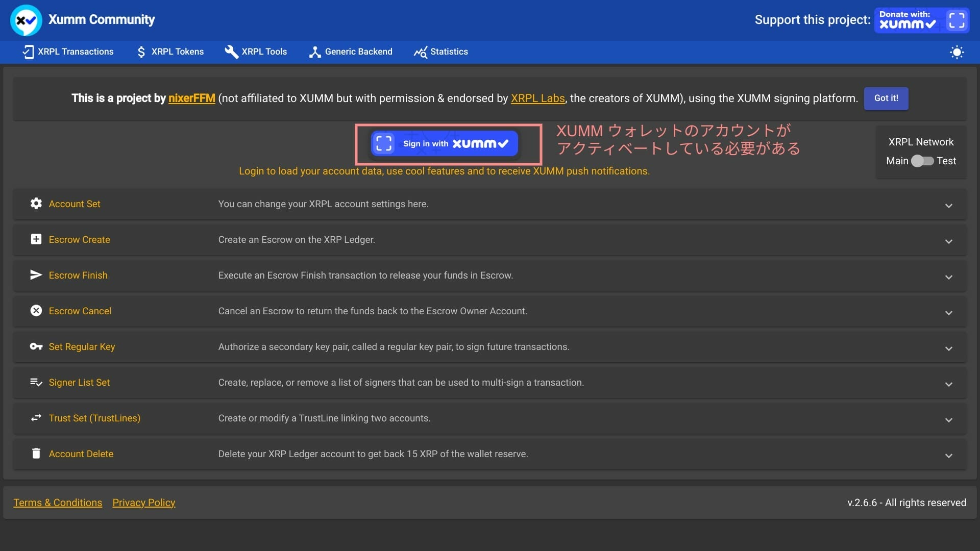980x551 pixels.
Task: Click the Signer List Set label
Action: [79, 382]
